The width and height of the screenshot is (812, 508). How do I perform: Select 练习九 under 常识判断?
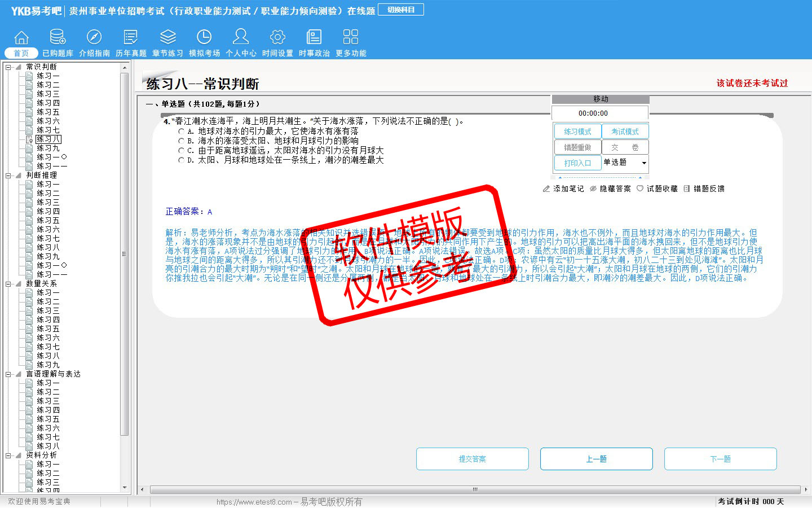[x=48, y=148]
